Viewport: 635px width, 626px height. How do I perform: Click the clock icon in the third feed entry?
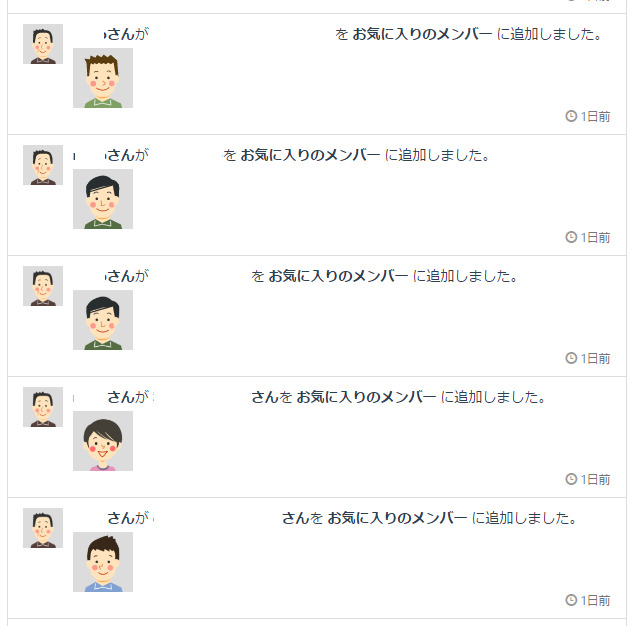click(571, 358)
